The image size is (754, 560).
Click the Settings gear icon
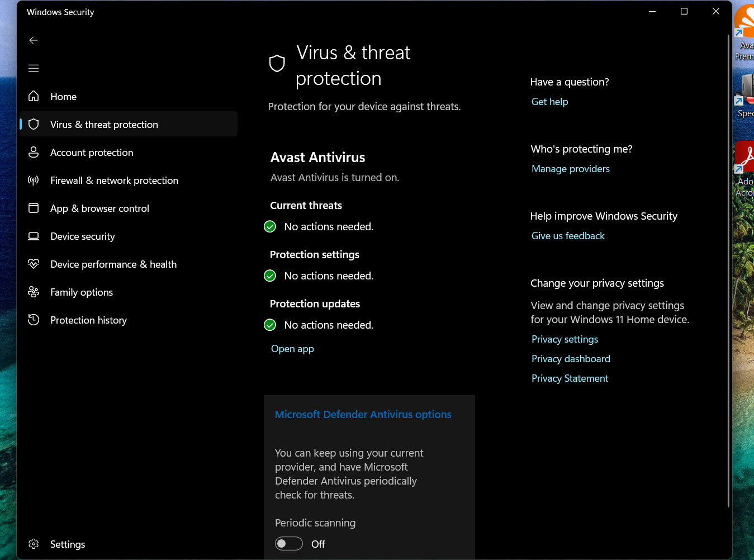tap(34, 544)
